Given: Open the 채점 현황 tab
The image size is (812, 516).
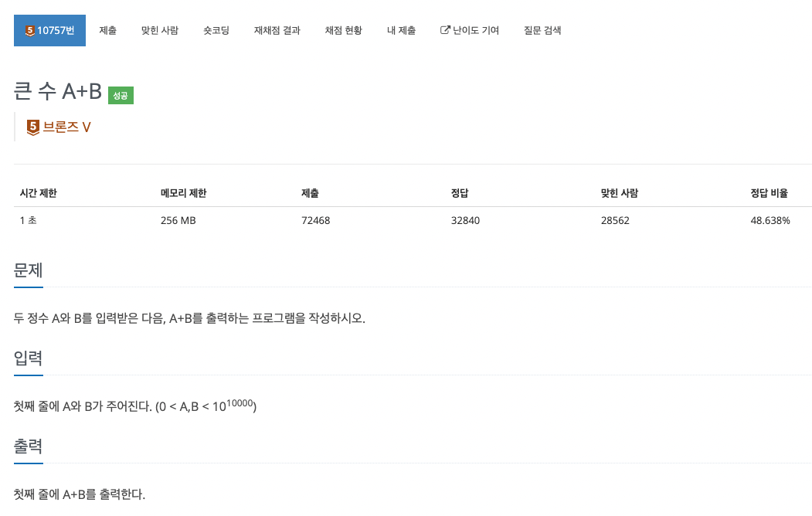Looking at the screenshot, I should (x=343, y=31).
